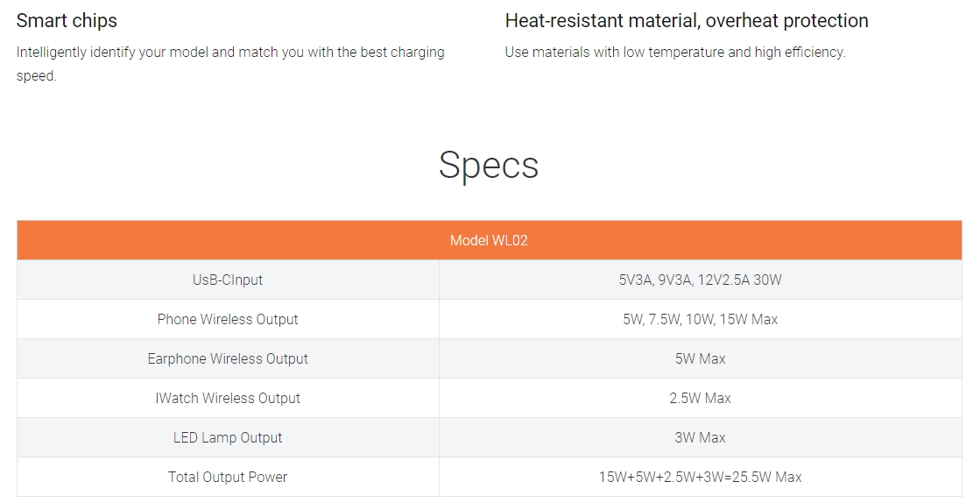Select the "2.5W Max" value cell

[x=700, y=399]
